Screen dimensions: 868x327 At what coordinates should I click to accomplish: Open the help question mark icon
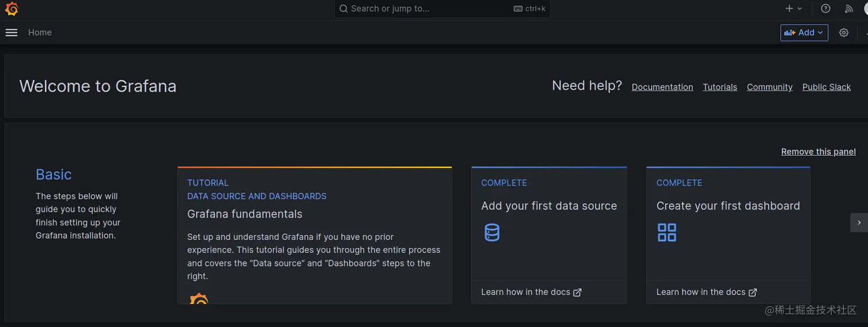[x=826, y=9]
